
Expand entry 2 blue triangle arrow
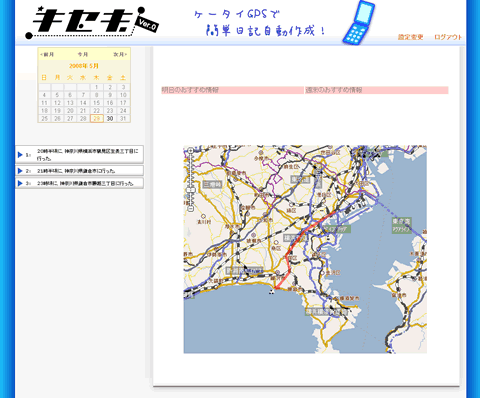coord(20,171)
